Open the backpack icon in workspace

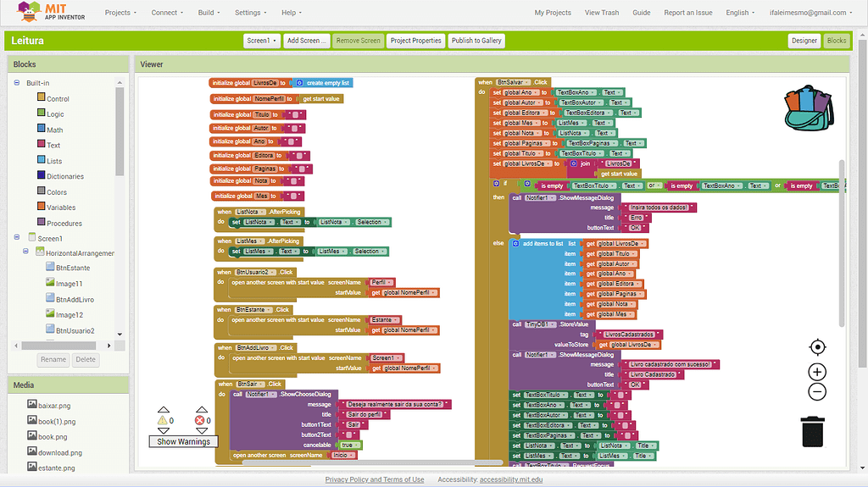[808, 108]
